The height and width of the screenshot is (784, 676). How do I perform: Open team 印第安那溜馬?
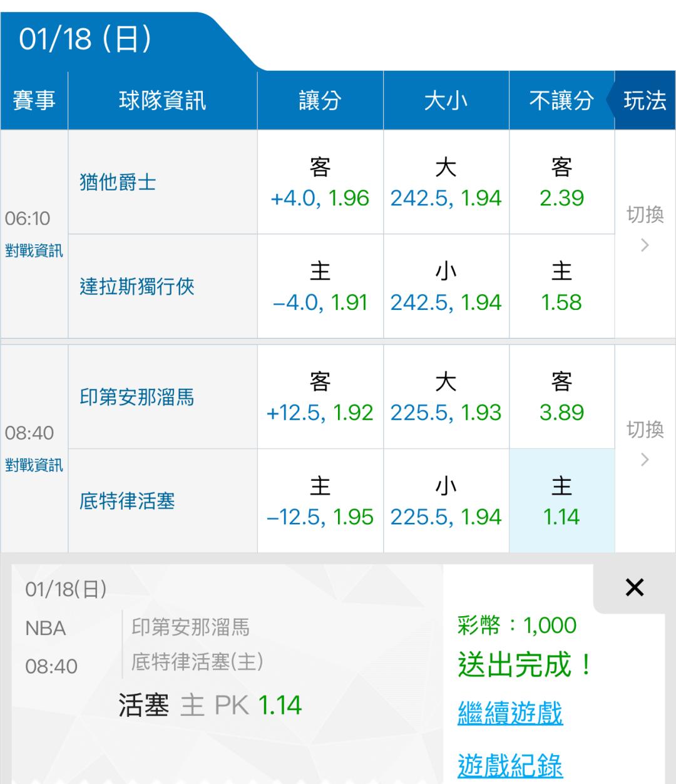click(137, 397)
